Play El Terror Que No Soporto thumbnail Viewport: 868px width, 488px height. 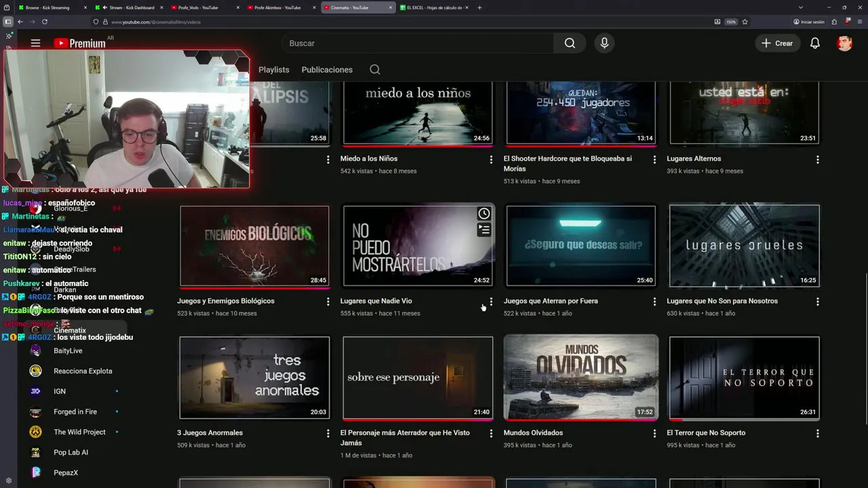[744, 378]
